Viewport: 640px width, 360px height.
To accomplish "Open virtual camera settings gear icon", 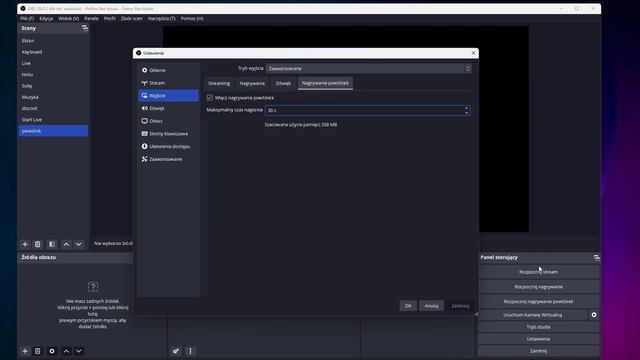I will [594, 315].
